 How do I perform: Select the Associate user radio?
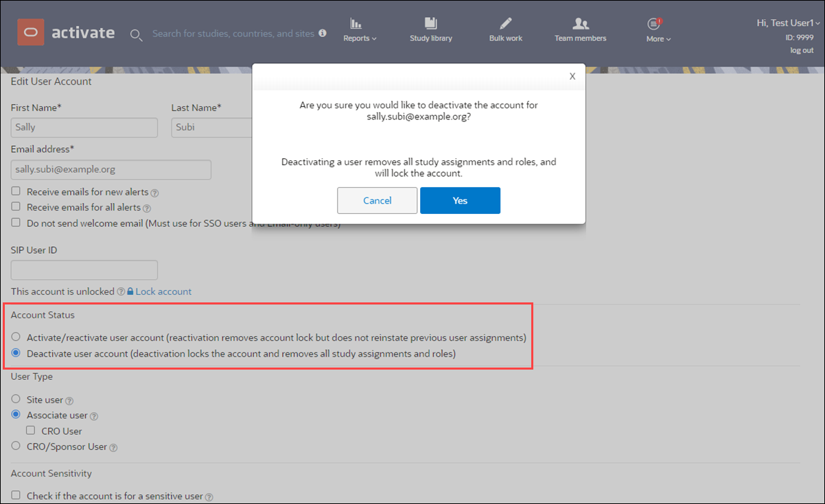(16, 415)
